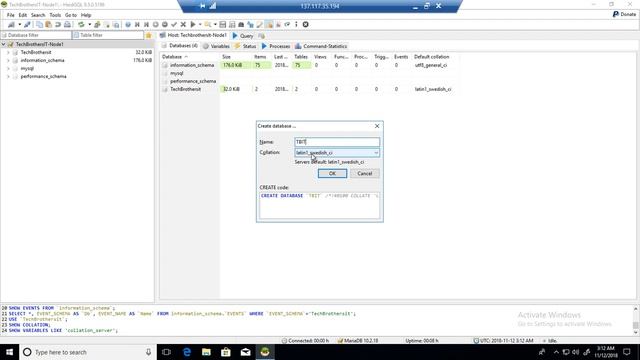Open Microsoft Edge from the taskbar
The width and height of the screenshot is (640, 360).
click(x=187, y=352)
